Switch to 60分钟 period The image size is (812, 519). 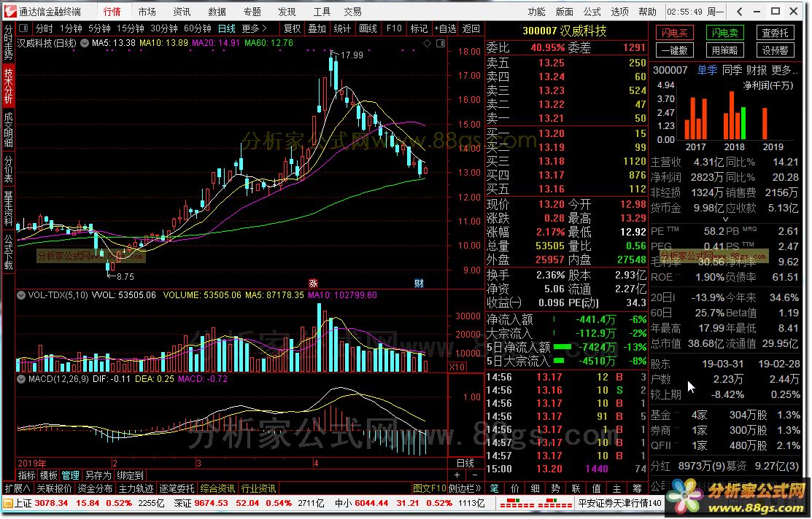197,28
